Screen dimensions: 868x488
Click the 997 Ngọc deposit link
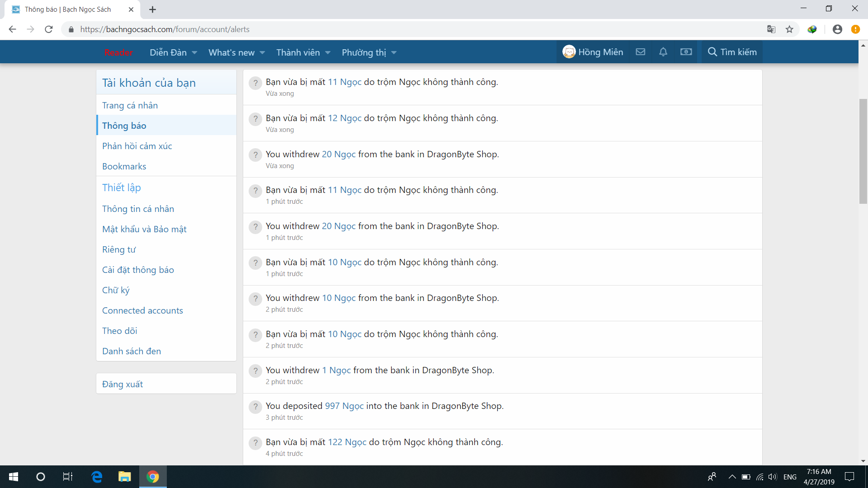point(344,406)
